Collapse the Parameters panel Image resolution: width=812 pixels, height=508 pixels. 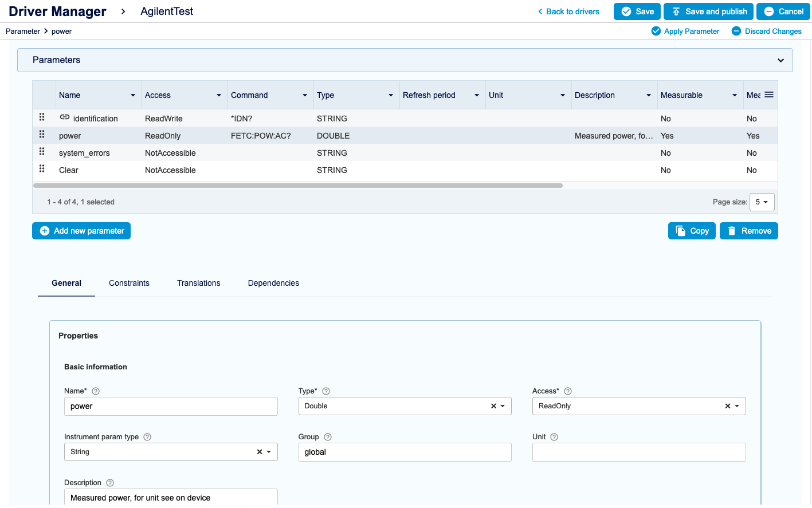coord(780,60)
